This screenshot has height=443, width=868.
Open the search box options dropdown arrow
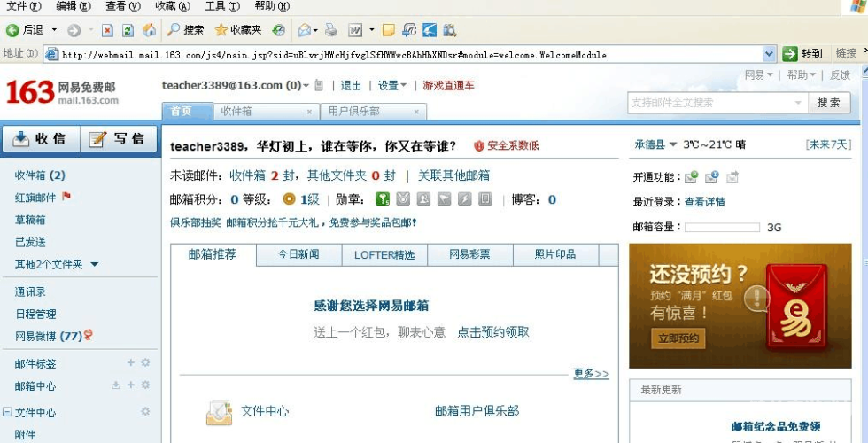[798, 103]
